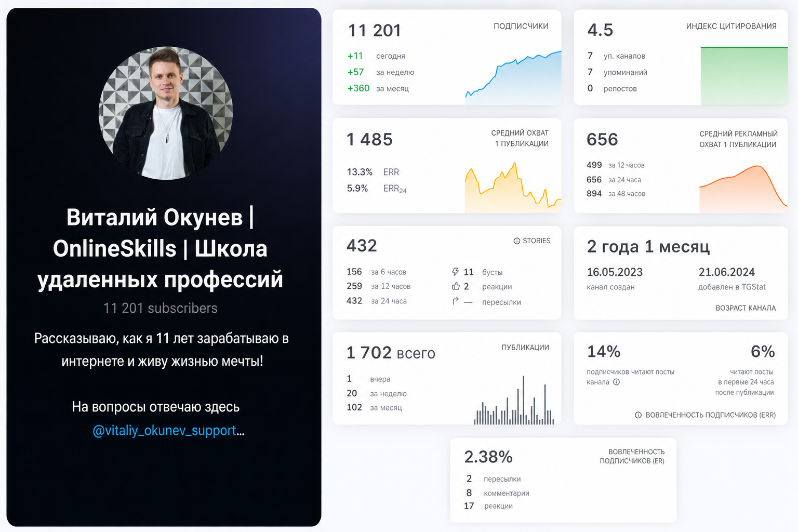
Task: Click the 656 ad reach number
Action: click(602, 139)
